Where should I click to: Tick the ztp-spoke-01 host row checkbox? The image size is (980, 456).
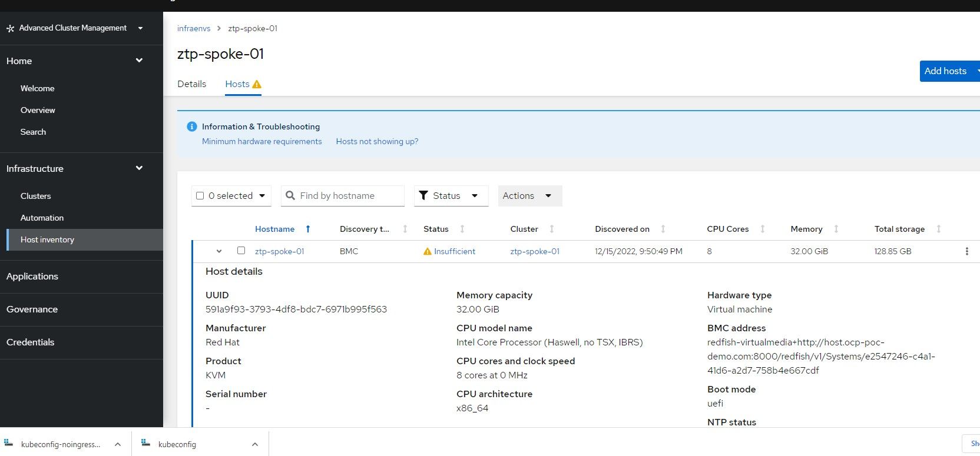[241, 251]
